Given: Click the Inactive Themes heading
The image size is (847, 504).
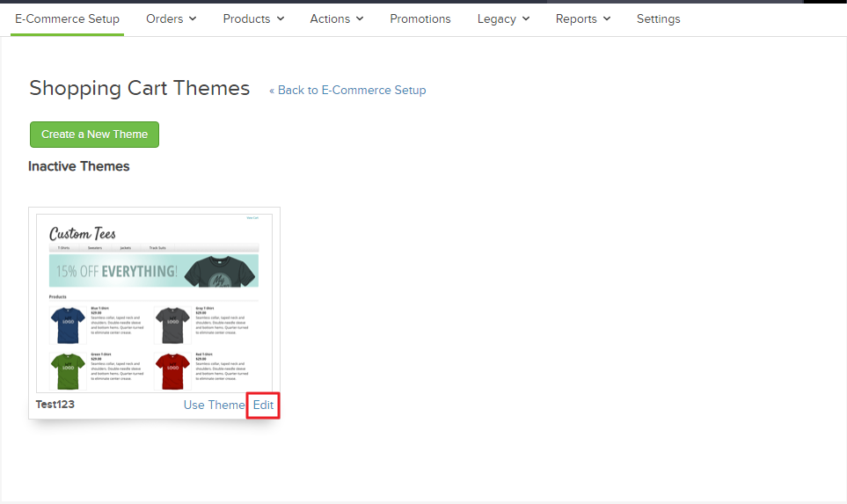Looking at the screenshot, I should (79, 166).
